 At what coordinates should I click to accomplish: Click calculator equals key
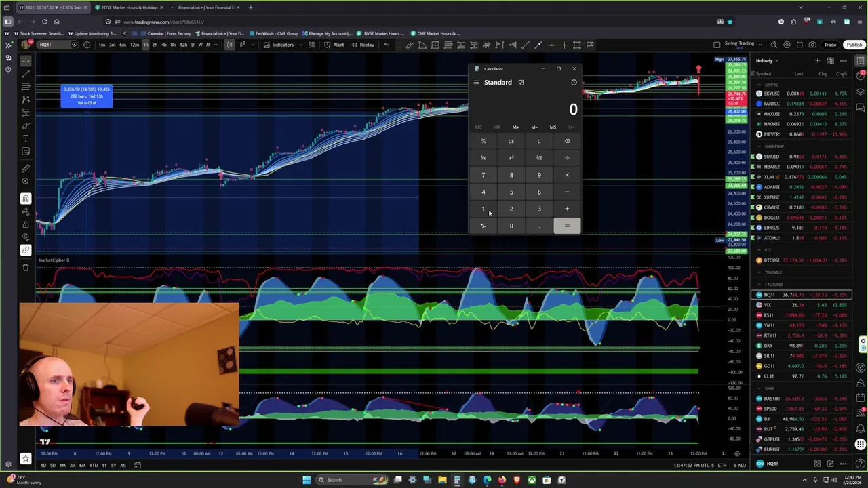tap(567, 226)
